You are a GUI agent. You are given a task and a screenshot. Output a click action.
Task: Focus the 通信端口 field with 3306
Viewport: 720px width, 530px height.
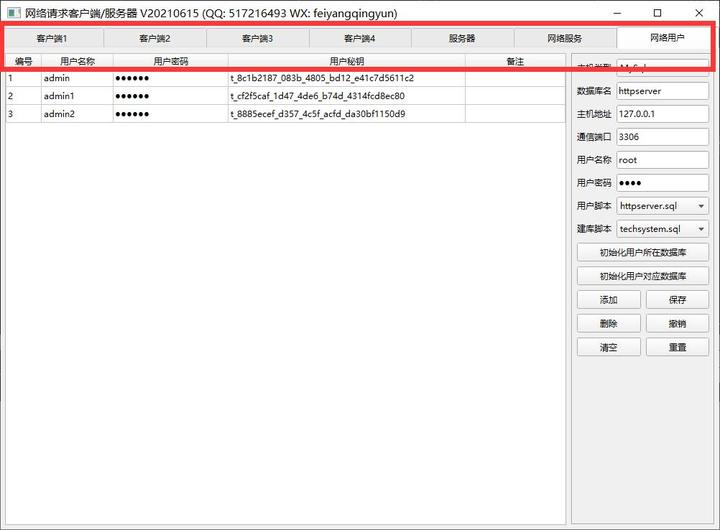pyautogui.click(x=662, y=137)
